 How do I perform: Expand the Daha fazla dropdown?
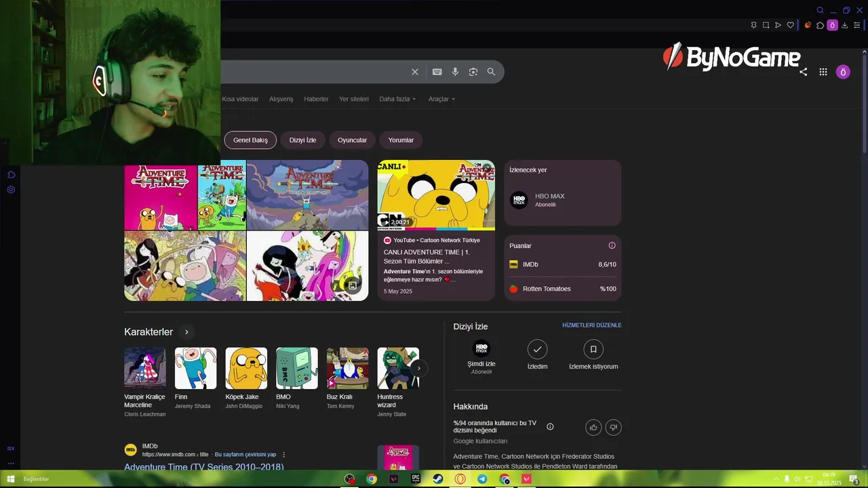coord(397,99)
